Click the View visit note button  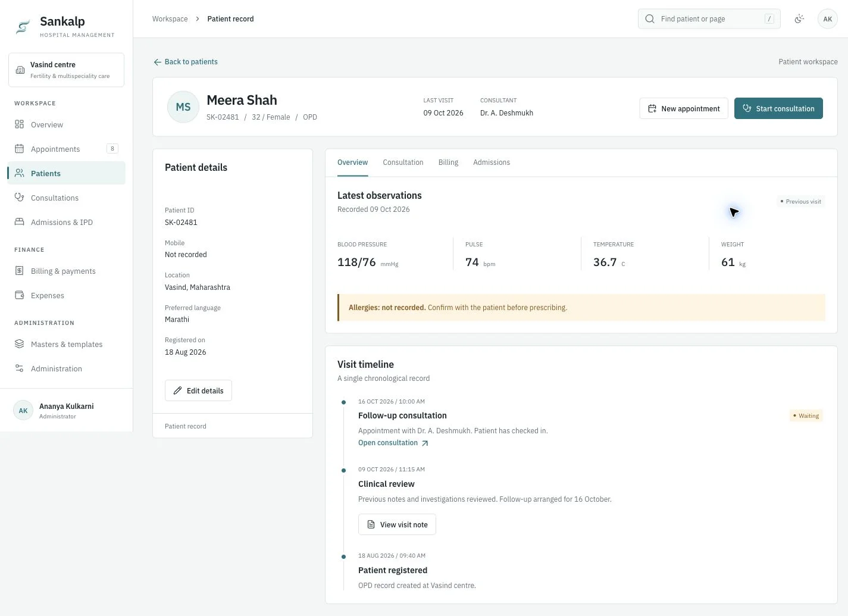coord(397,524)
